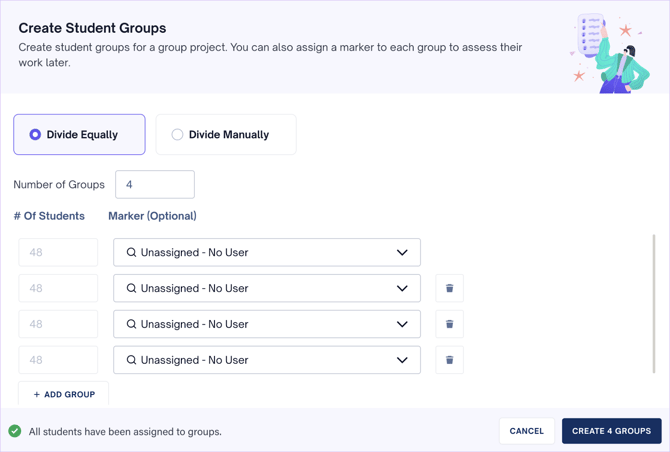Click the first group's student count field

pyautogui.click(x=58, y=253)
